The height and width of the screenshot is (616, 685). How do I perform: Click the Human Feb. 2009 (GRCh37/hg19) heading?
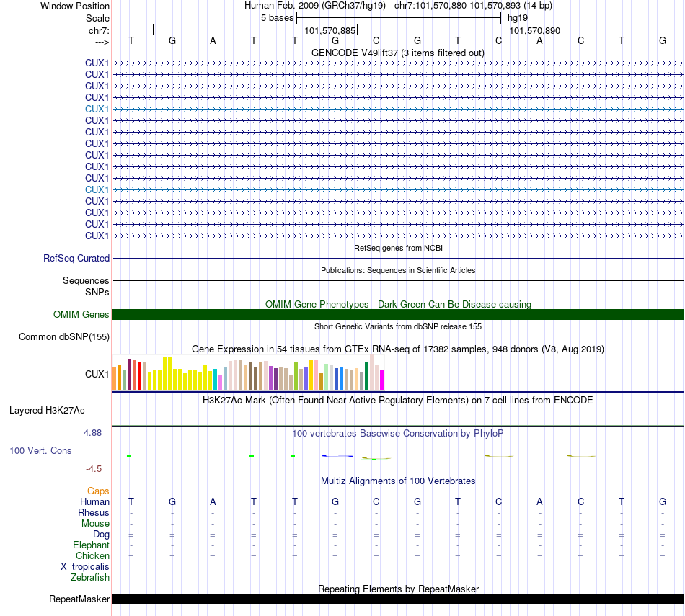click(x=315, y=6)
